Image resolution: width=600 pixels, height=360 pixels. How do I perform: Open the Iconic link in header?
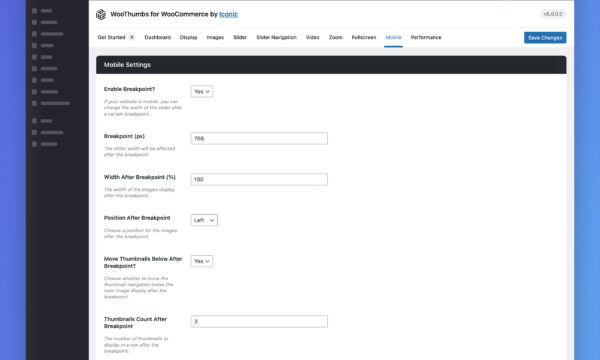228,14
